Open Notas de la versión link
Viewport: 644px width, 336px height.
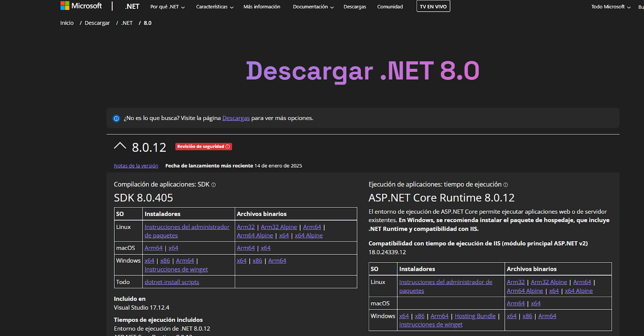[136, 166]
